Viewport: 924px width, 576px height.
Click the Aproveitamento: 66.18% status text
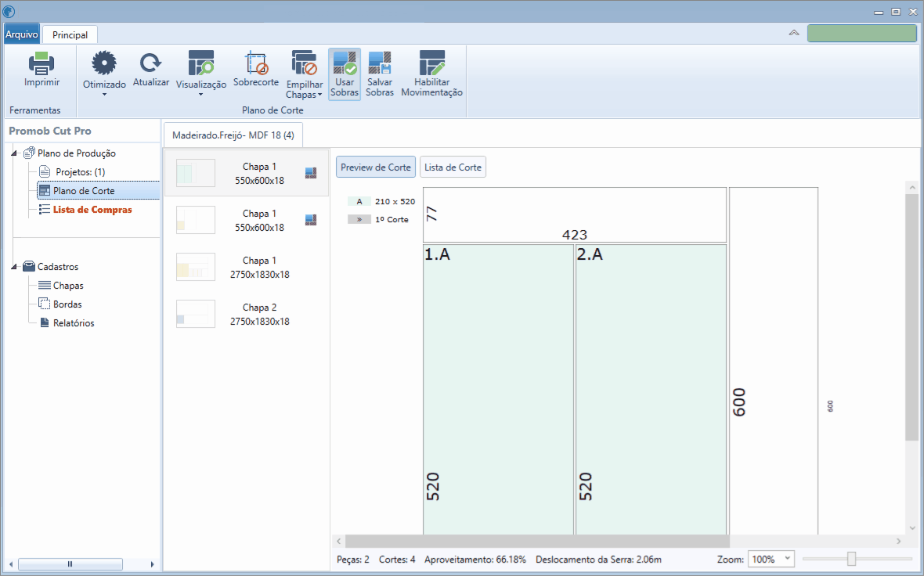475,560
